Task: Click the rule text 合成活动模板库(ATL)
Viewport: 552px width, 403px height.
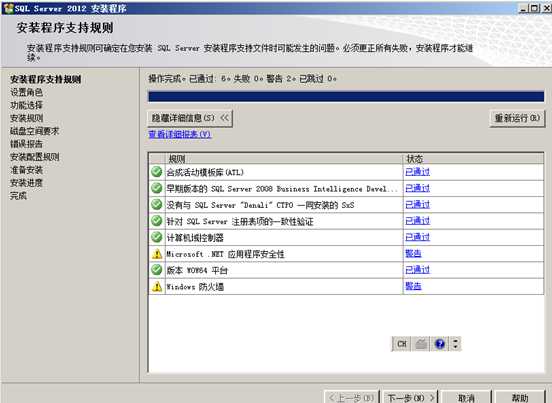Action: coord(205,172)
